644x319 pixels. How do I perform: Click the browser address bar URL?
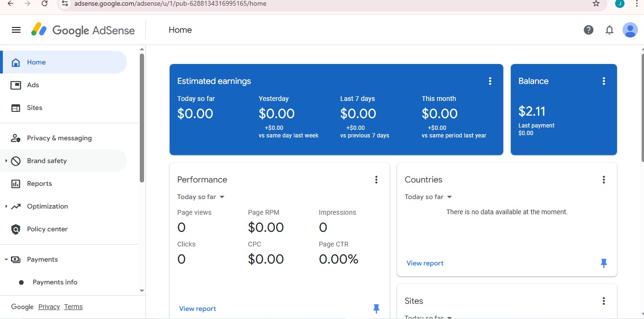point(170,3)
